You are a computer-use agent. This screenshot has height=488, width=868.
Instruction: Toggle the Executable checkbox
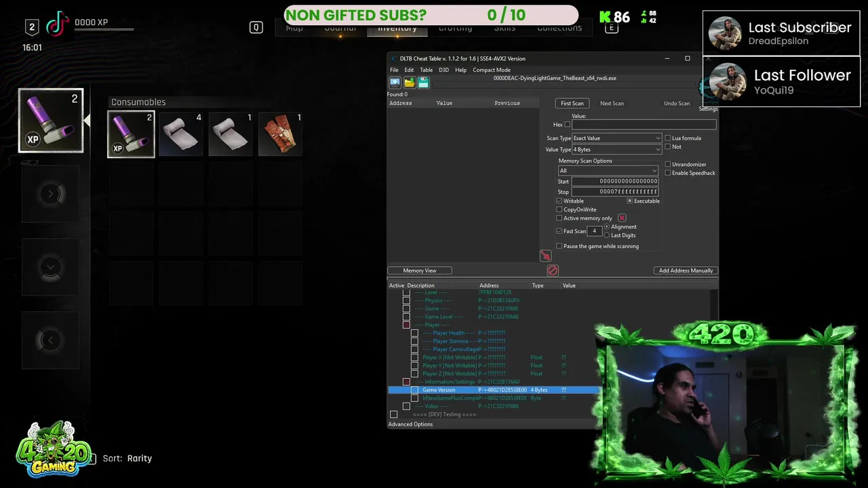630,201
